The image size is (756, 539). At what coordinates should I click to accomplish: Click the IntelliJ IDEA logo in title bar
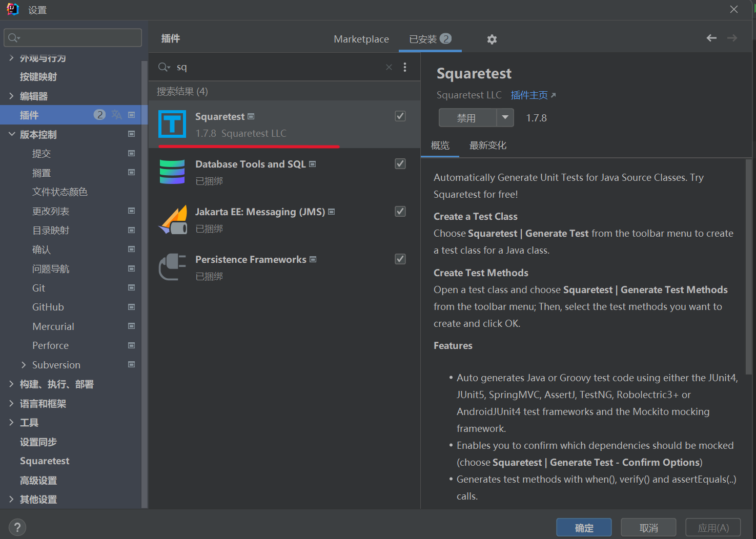(x=13, y=9)
